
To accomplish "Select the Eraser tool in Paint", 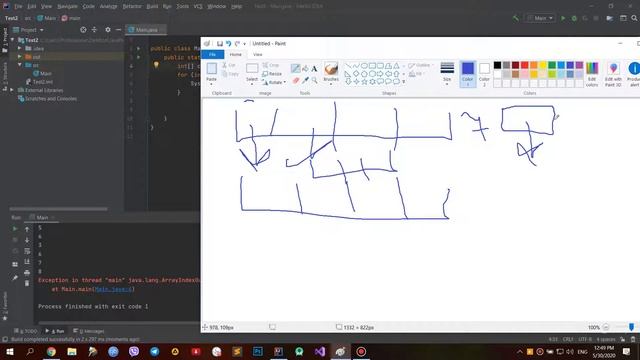I will click(x=296, y=80).
